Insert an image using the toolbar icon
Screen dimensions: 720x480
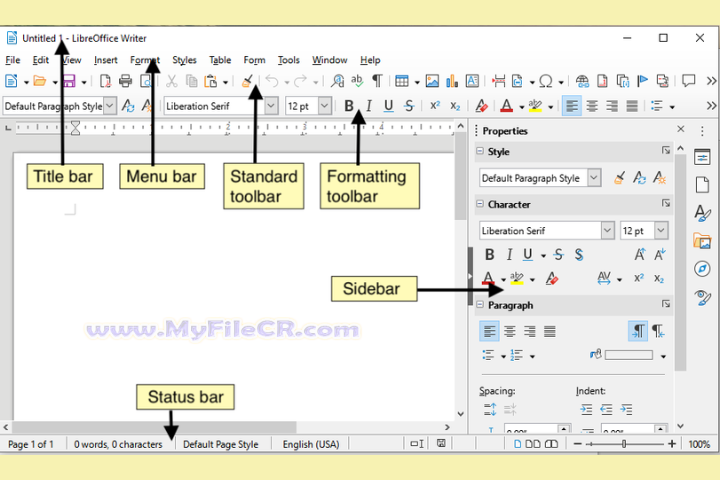pos(432,81)
